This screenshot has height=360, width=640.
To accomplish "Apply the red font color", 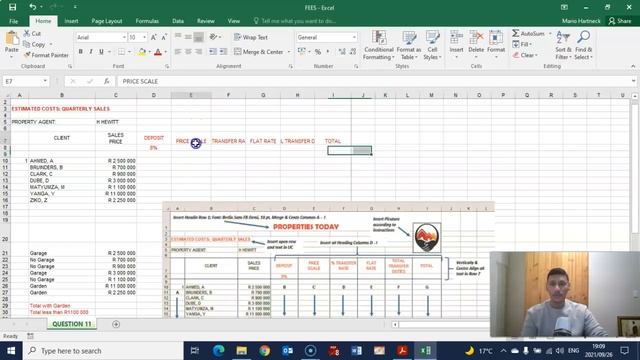I will pyautogui.click(x=158, y=52).
